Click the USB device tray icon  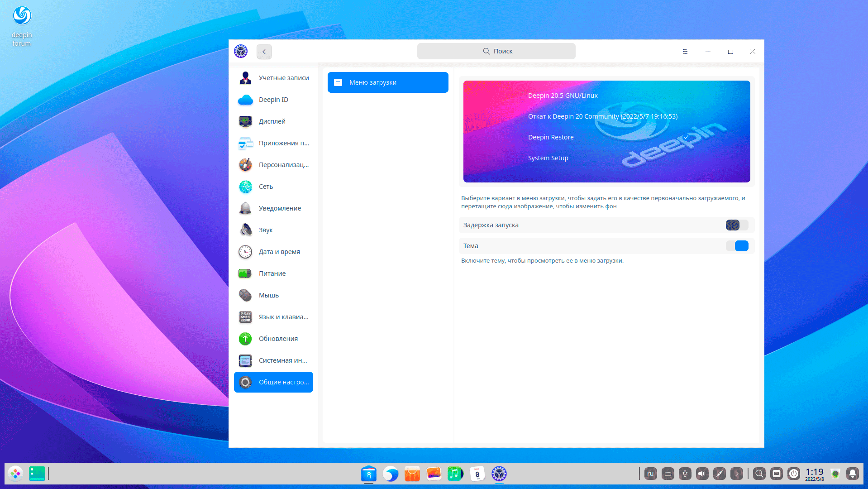pyautogui.click(x=685, y=474)
